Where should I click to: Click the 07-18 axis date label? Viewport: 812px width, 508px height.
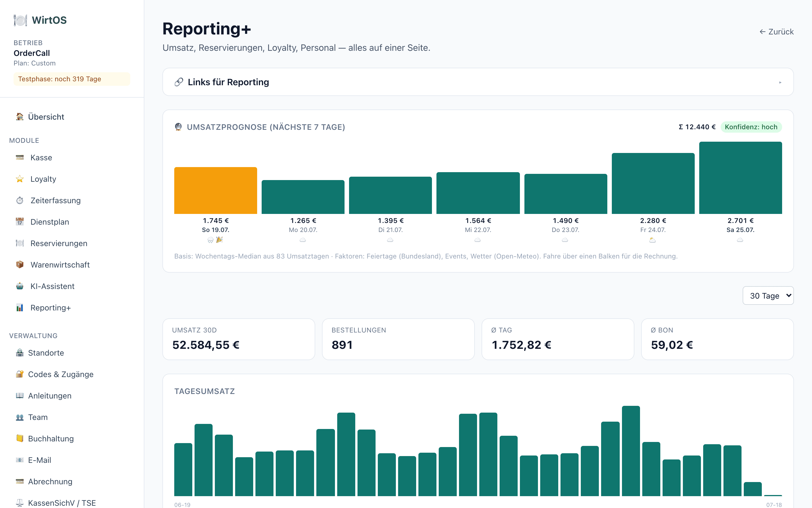pos(774,505)
